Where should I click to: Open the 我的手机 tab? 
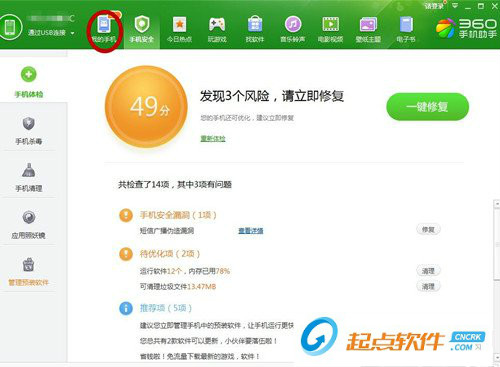[x=104, y=30]
